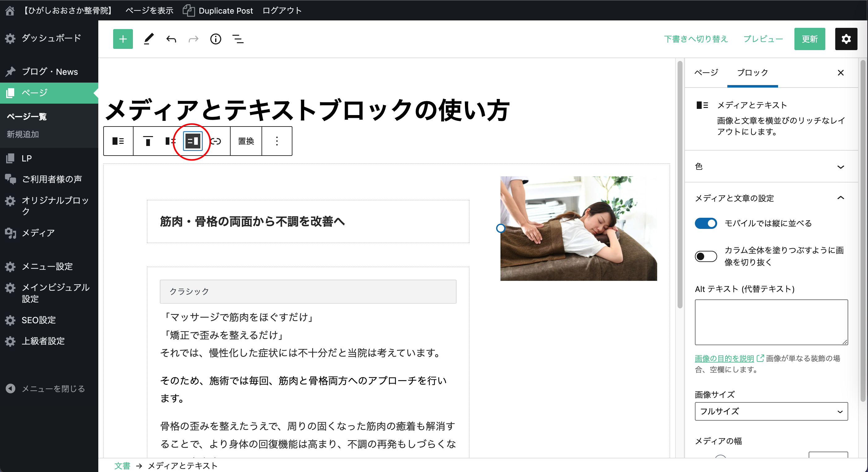Click the Media & Text block type icon
Viewport: 868px width, 472px height.
coord(118,141)
